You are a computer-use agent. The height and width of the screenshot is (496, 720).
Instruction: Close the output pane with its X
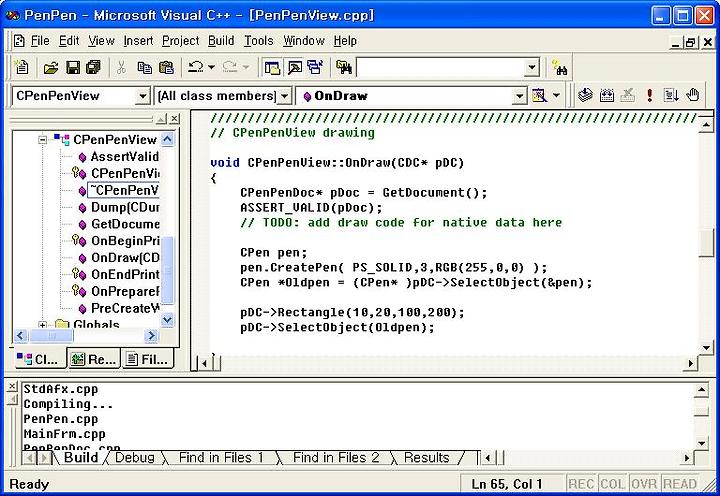point(12,387)
